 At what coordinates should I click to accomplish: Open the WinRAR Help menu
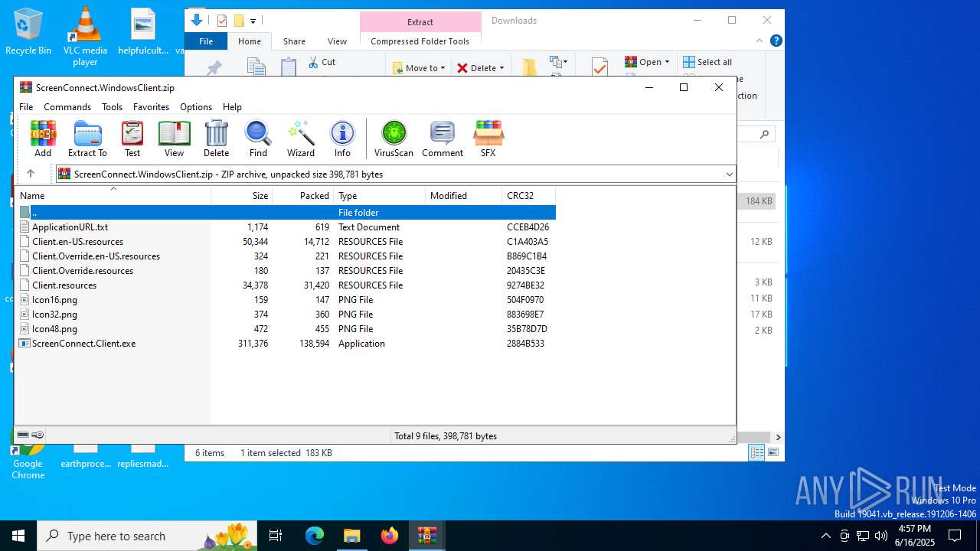(x=232, y=107)
